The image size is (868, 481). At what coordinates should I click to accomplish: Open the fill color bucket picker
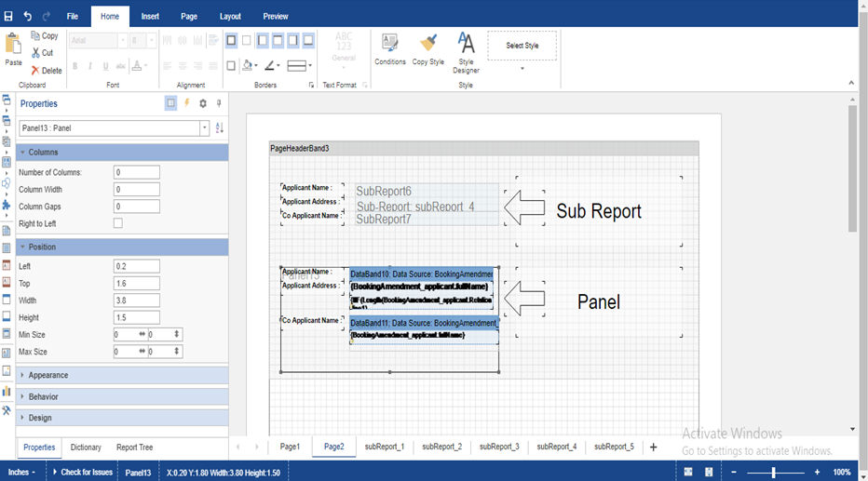[250, 66]
